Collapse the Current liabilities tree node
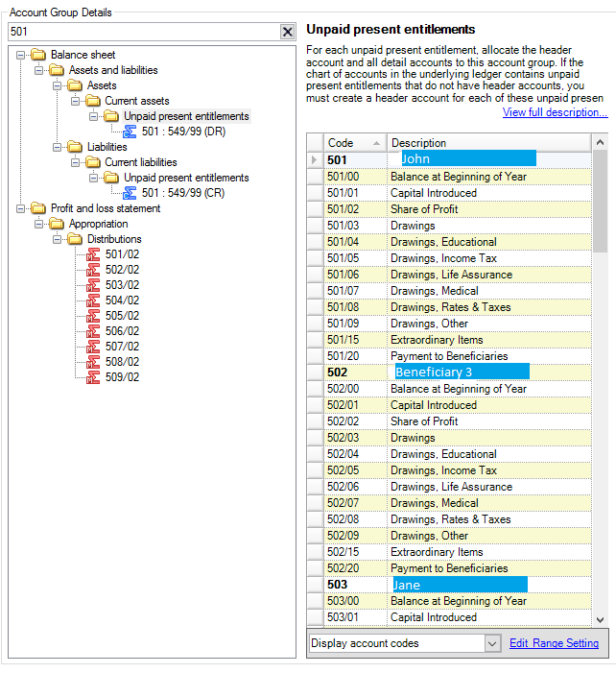The height and width of the screenshot is (673, 616). 77,162
